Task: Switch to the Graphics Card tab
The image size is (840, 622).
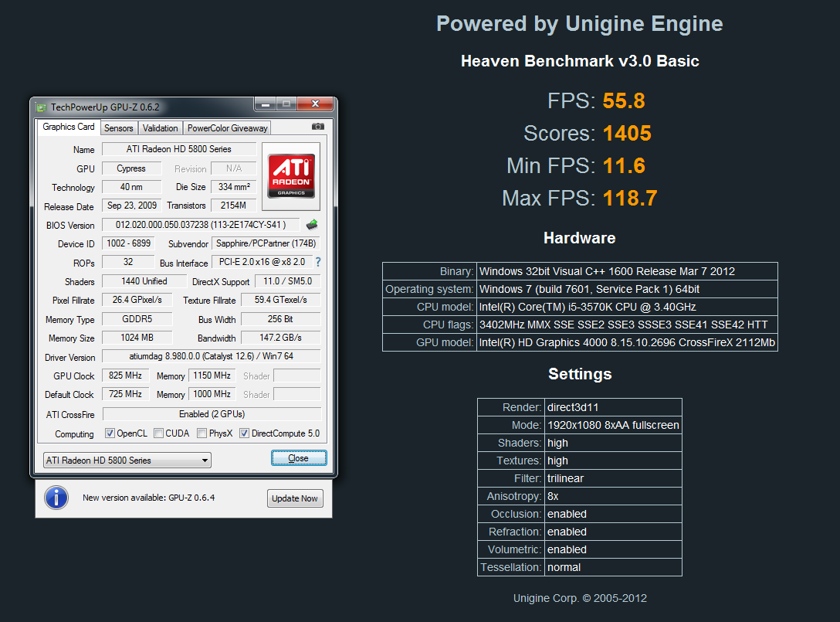Action: pos(69,127)
